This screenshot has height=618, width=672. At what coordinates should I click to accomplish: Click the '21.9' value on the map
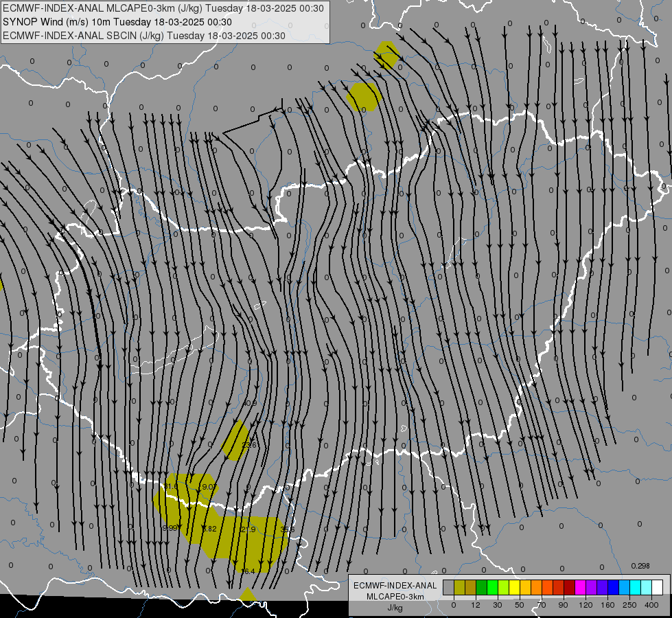[248, 529]
